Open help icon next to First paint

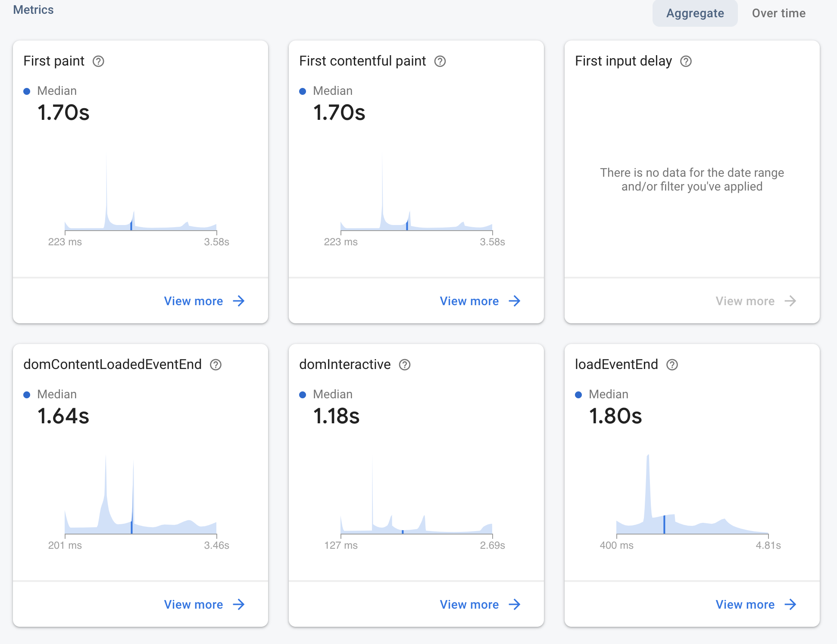(x=98, y=61)
